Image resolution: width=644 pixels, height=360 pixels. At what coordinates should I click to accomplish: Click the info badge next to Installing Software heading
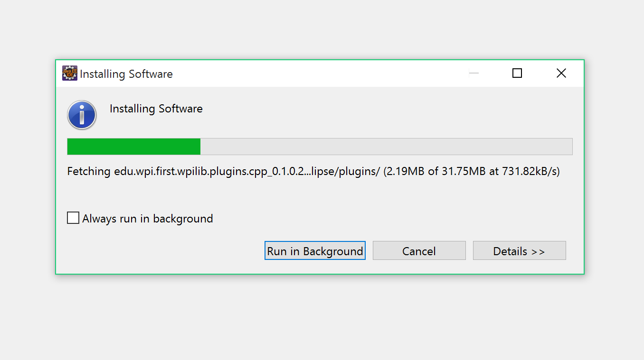click(x=82, y=115)
